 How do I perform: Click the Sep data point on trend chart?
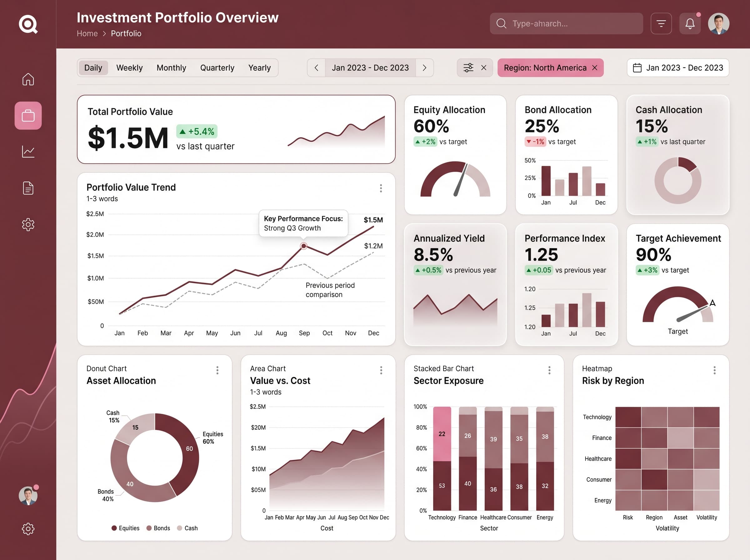(x=304, y=246)
